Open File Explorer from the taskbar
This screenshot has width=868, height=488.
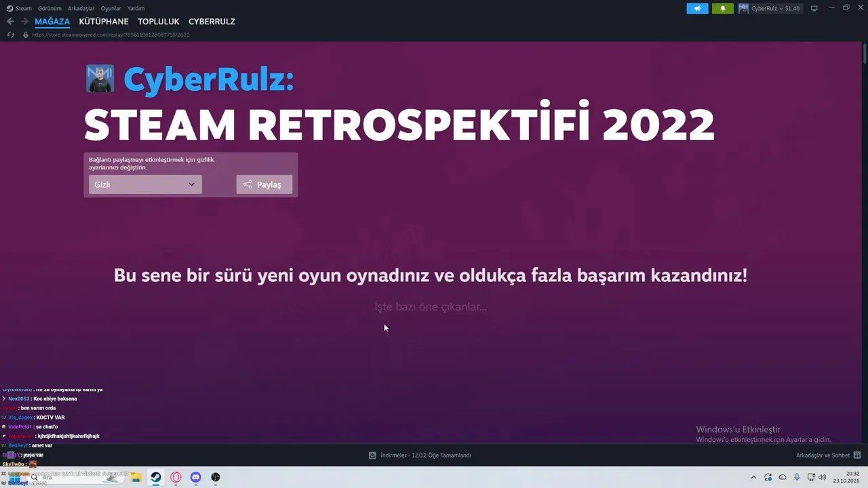(x=136, y=477)
